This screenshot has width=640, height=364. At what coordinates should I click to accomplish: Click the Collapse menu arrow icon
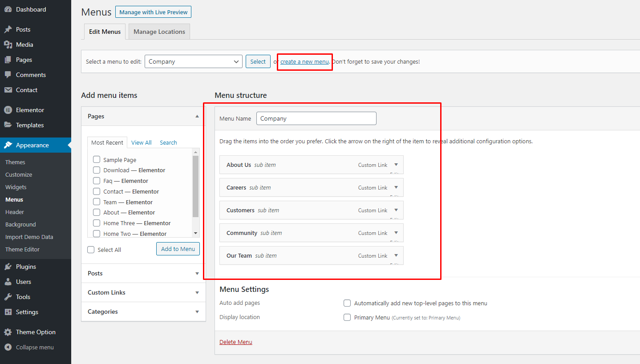click(8, 347)
